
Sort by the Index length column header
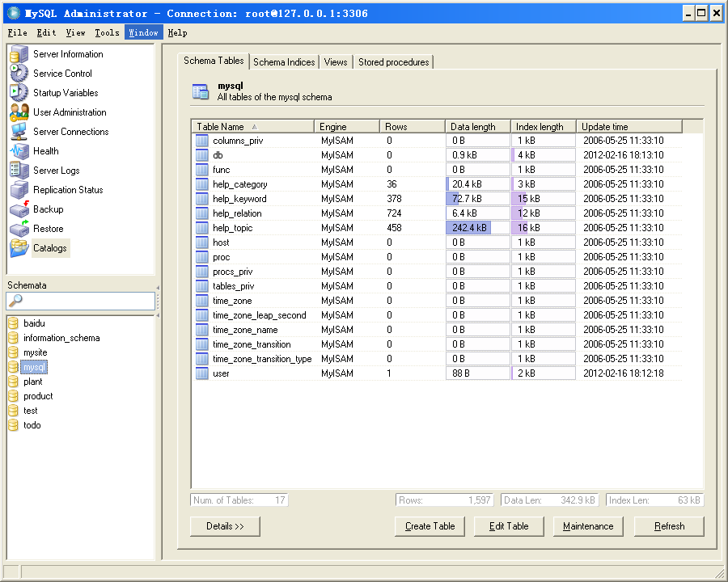[544, 127]
